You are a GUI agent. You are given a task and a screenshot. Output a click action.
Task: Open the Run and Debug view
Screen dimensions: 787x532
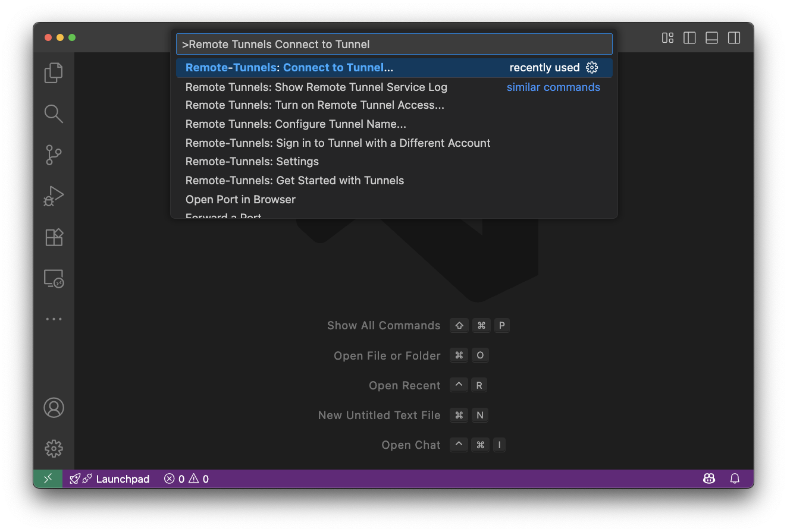[54, 196]
